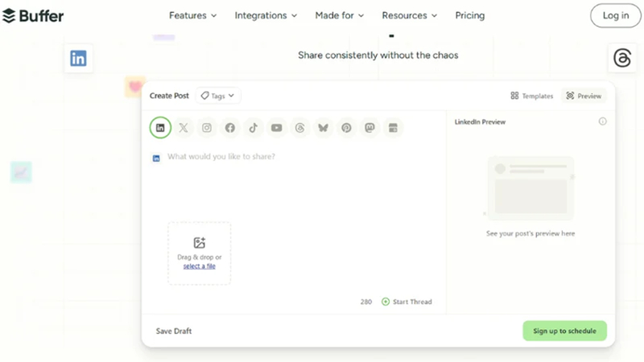This screenshot has height=362, width=644.
Task: Click the What would you like to share field
Action: (x=221, y=156)
